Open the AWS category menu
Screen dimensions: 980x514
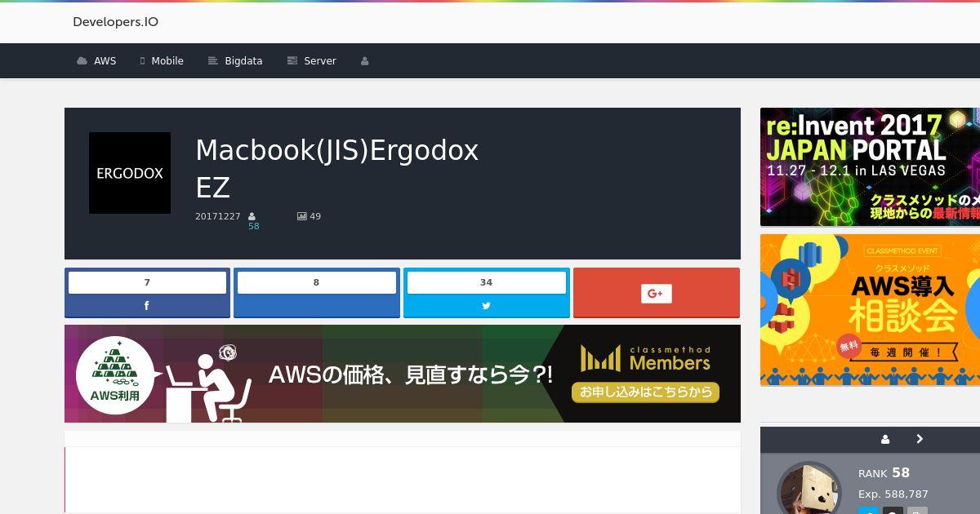[x=96, y=61]
